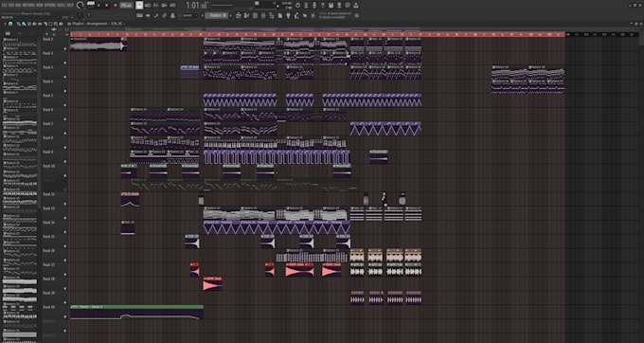The width and height of the screenshot is (644, 343).
Task: Start playback with the play button
Action: [98, 5]
